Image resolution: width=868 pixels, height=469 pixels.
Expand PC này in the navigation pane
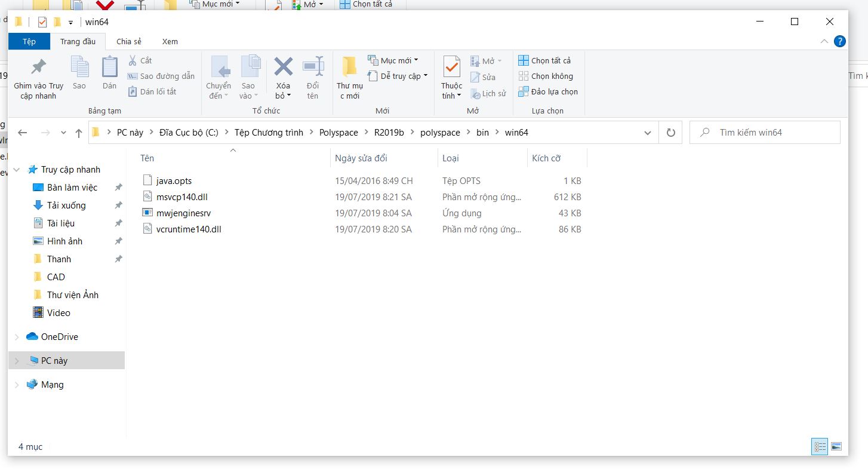click(x=16, y=360)
